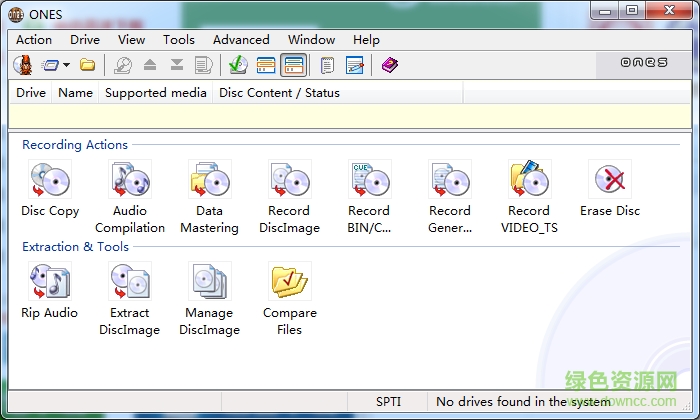This screenshot has width=700, height=420.
Task: Open the Action menu
Action: pos(34,40)
